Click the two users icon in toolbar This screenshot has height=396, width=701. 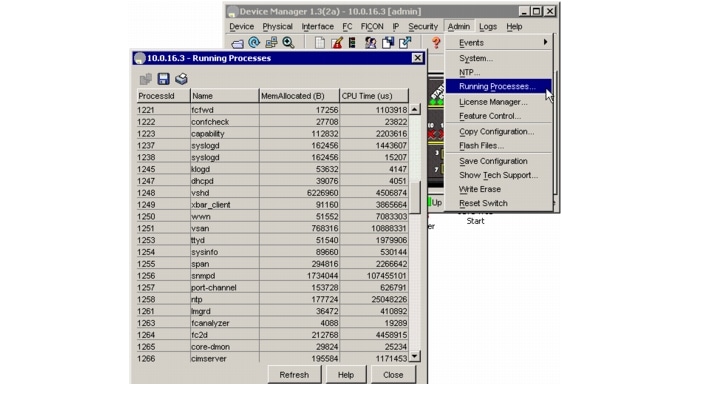coord(370,42)
